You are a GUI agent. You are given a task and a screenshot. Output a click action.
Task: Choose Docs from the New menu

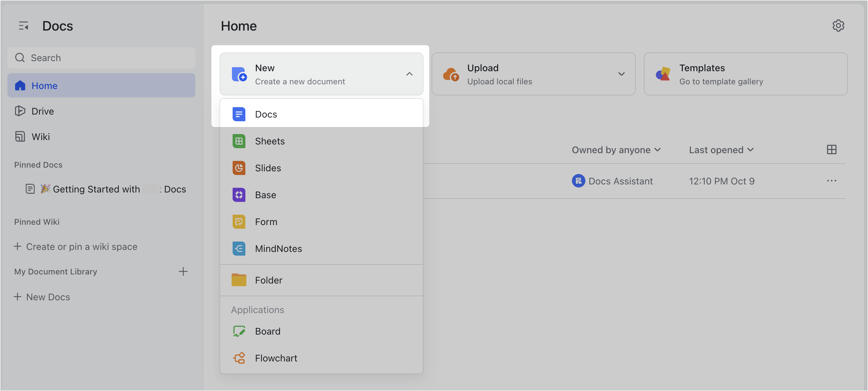point(322,114)
